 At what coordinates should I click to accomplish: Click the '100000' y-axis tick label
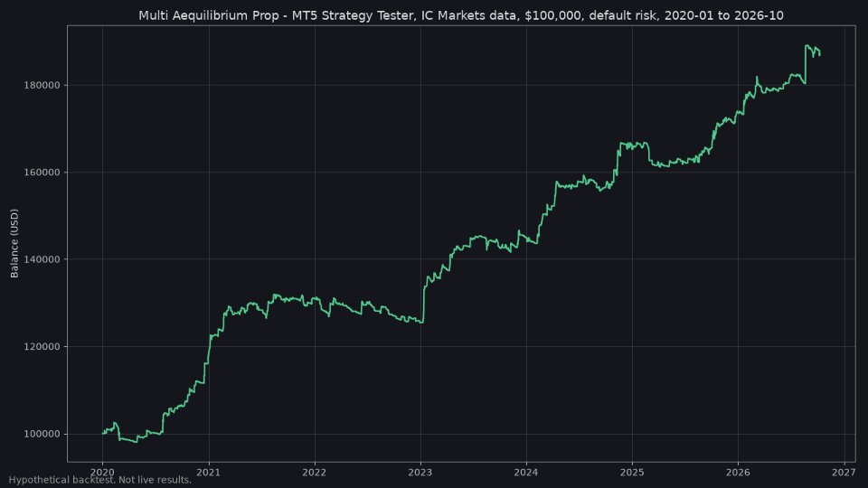coord(43,434)
